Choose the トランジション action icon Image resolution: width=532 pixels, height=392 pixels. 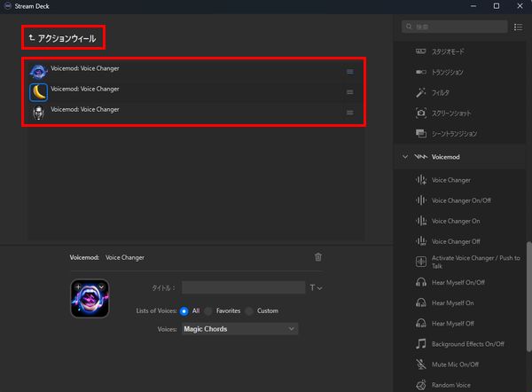[420, 72]
